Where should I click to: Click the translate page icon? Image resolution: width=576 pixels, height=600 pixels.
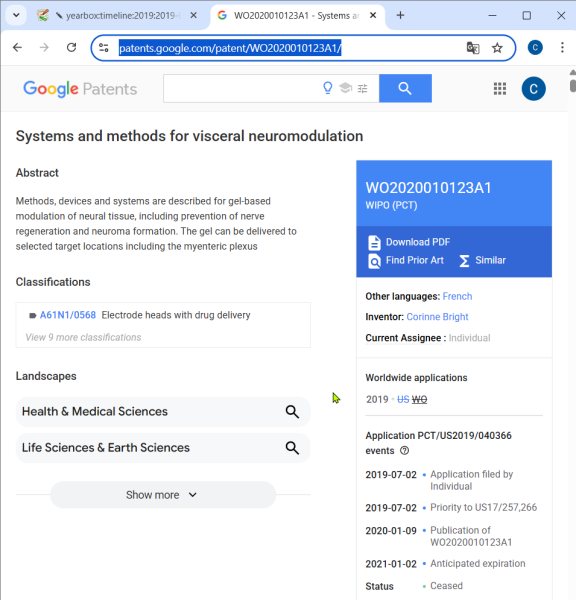coord(473,48)
